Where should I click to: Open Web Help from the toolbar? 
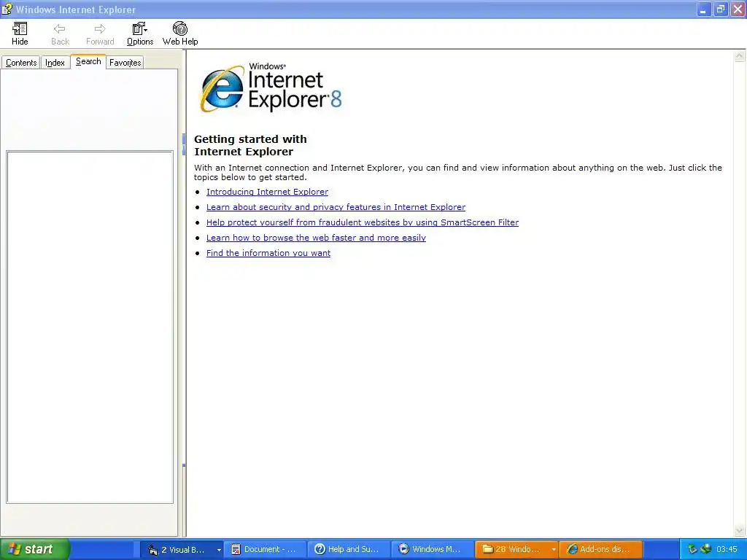tap(180, 34)
